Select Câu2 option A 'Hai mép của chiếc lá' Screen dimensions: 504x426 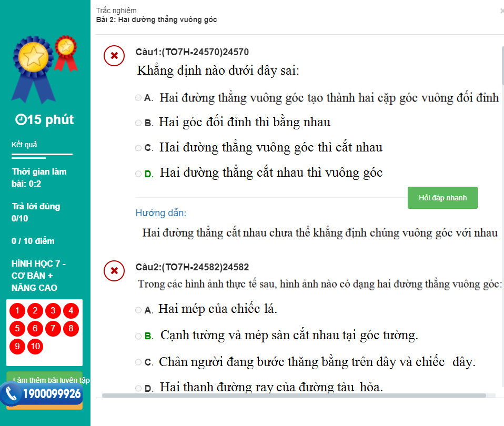138,310
